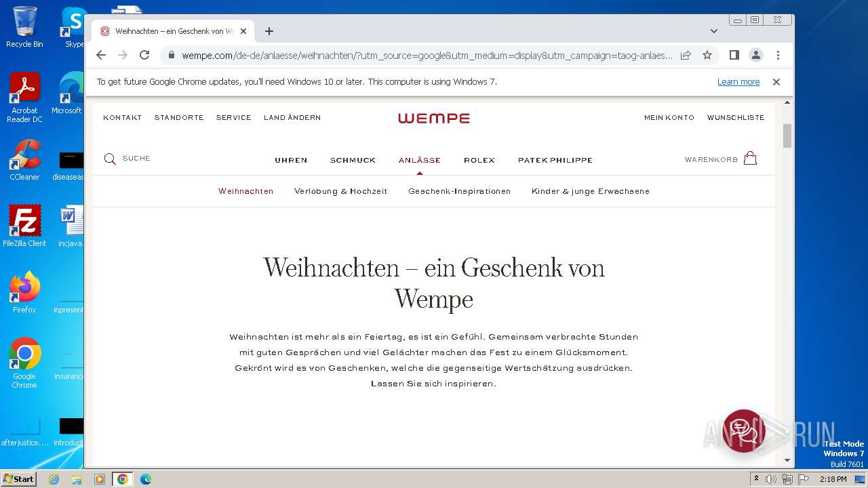Open Microsoft Edge from taskbar
Screen dimensions: 868x488
pos(146,479)
